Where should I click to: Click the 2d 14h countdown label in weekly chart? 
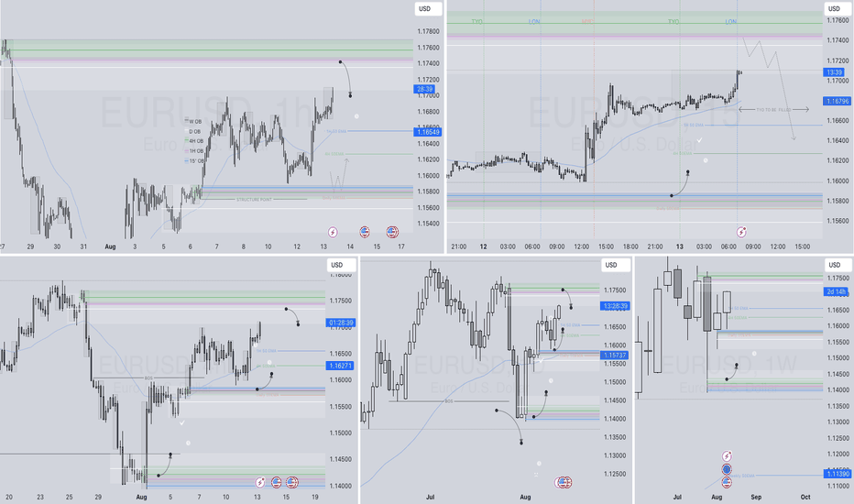(x=836, y=292)
